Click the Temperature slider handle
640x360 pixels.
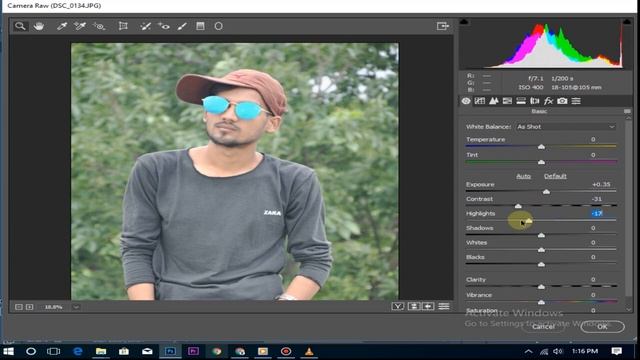(x=541, y=147)
